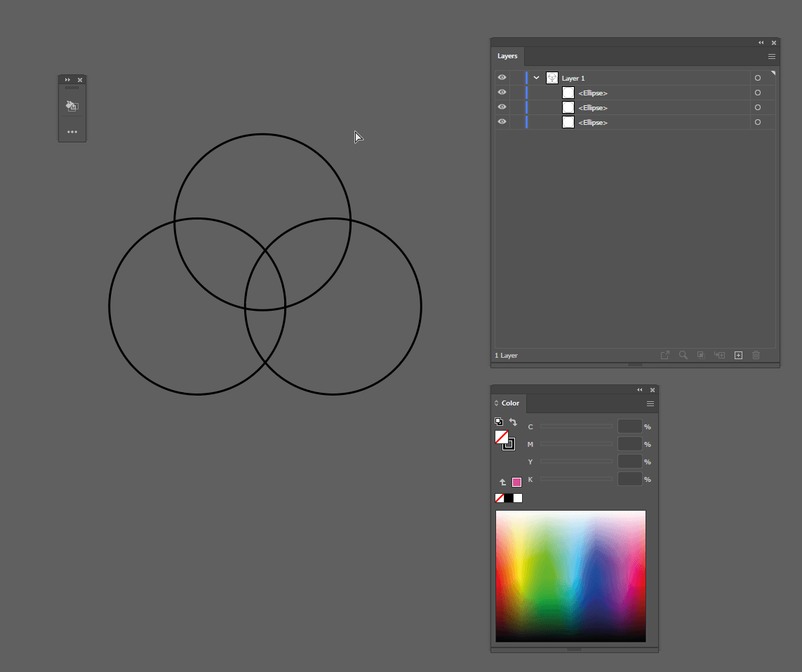Click target circle for Layer 1
Screen dimensions: 802x672
click(x=758, y=78)
